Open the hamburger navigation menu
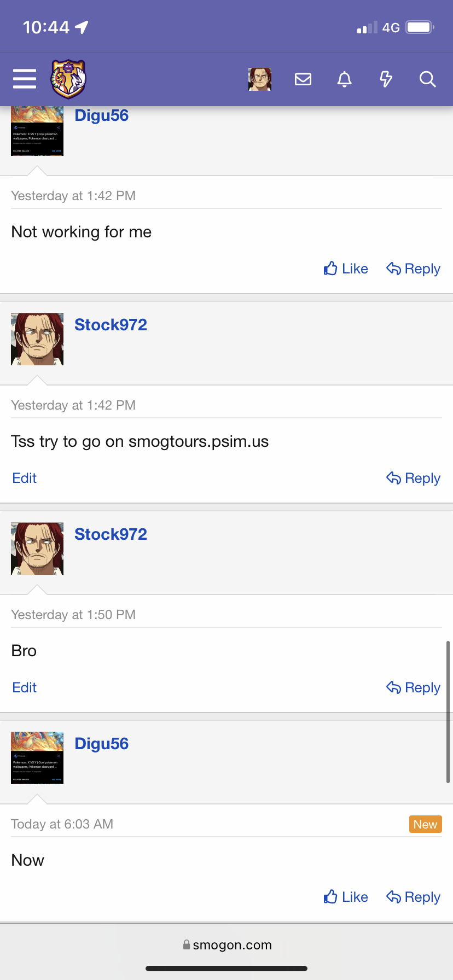453x980 pixels. tap(25, 79)
